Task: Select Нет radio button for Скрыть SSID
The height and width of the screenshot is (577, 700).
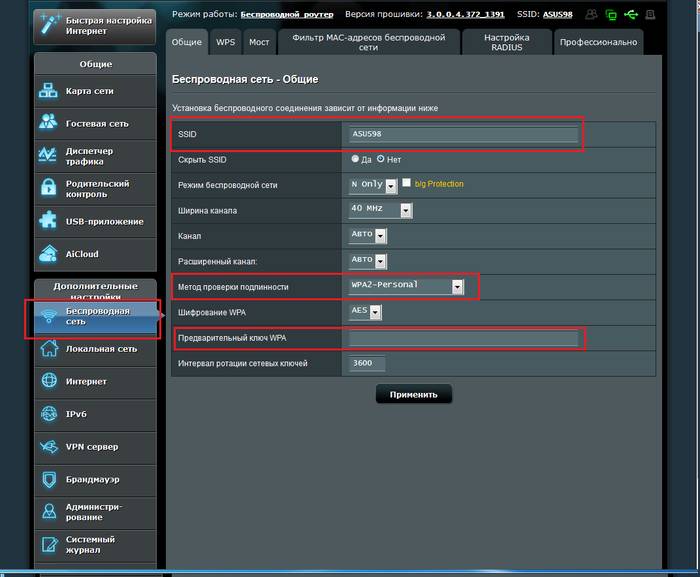Action: click(x=381, y=159)
